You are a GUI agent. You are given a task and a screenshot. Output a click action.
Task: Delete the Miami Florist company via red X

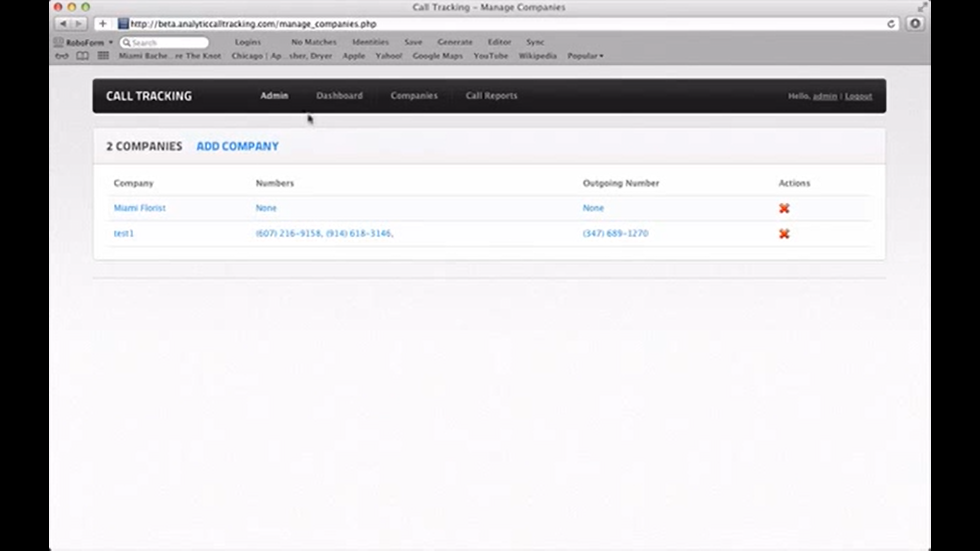tap(784, 208)
